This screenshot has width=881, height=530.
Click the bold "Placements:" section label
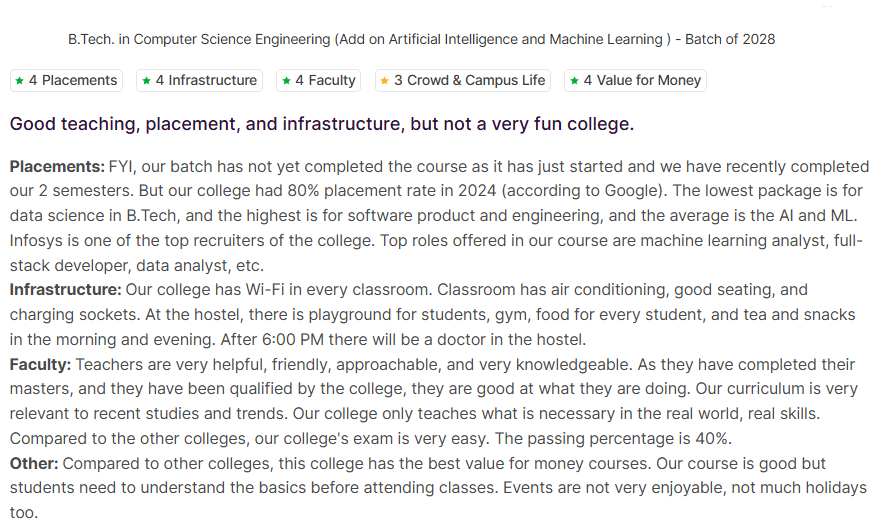(x=57, y=166)
